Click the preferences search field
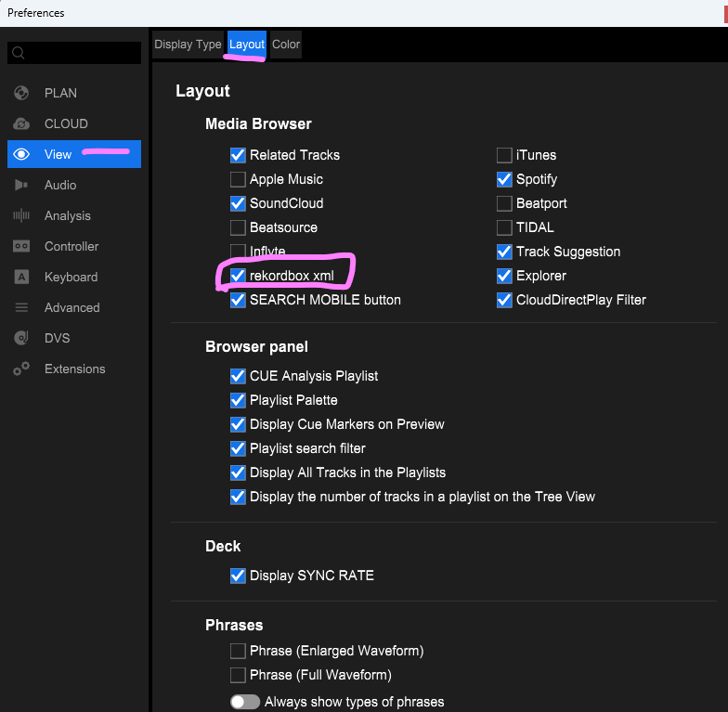Screen dimensions: 728x712 click(74, 53)
